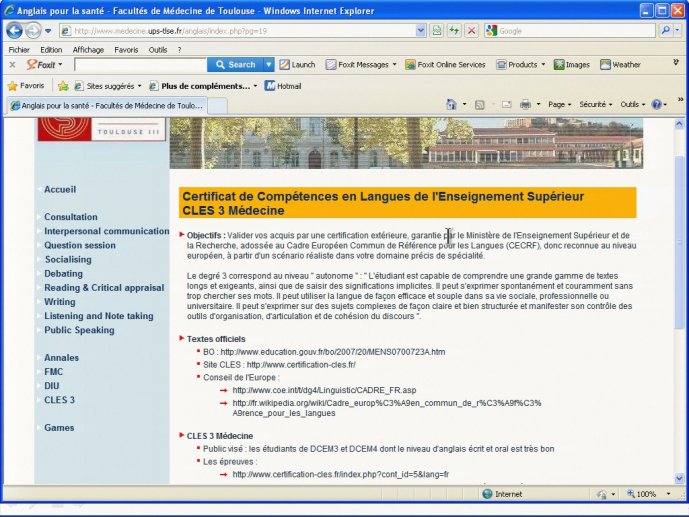Open the Affichage menu
Screen dimensions: 689x517
[x=88, y=50]
